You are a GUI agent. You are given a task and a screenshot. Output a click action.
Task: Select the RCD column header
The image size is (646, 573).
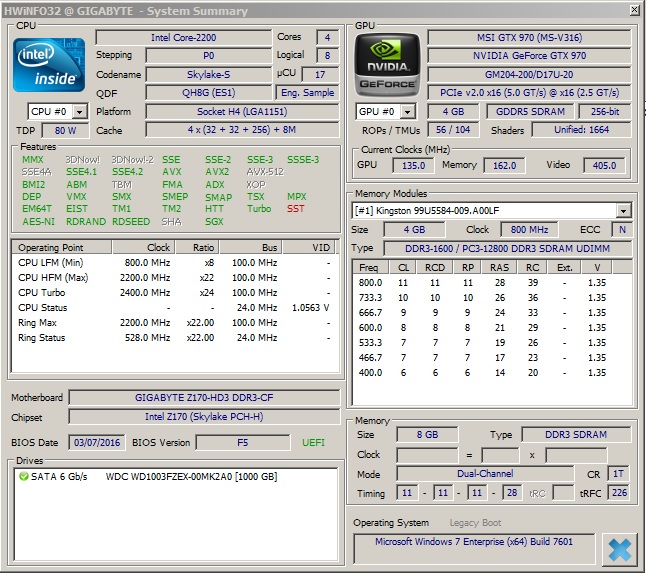(x=435, y=267)
